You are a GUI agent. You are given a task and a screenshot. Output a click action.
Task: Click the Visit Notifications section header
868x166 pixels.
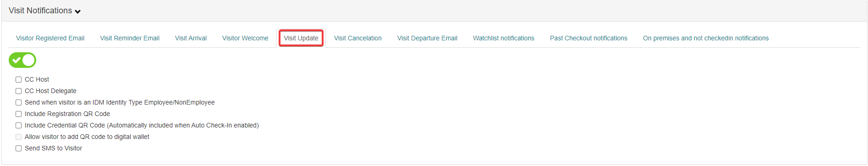pos(40,11)
